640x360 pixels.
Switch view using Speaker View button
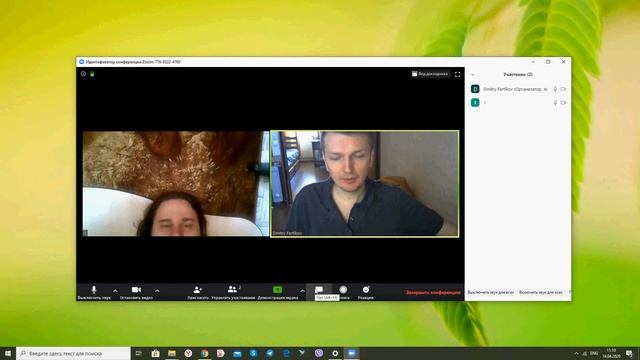click(x=430, y=74)
